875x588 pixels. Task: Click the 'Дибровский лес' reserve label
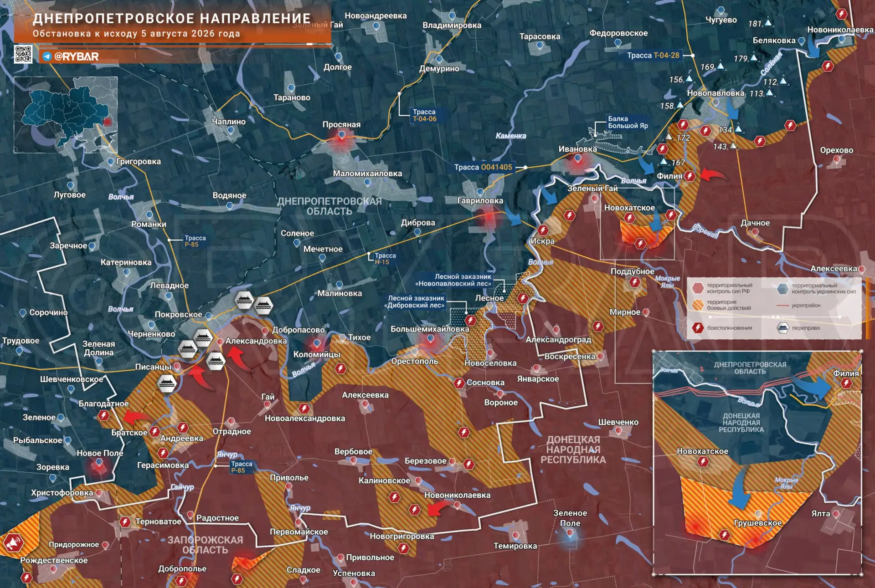pos(414,302)
